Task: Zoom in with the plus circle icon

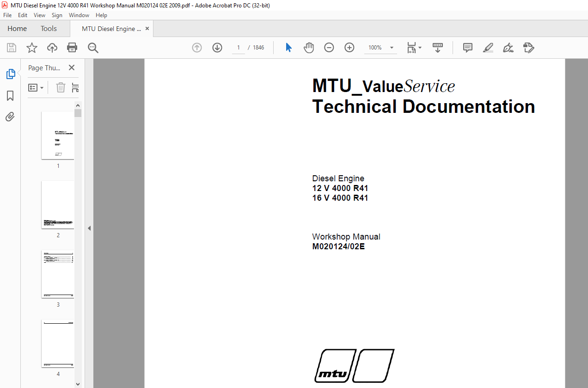Action: tap(349, 48)
